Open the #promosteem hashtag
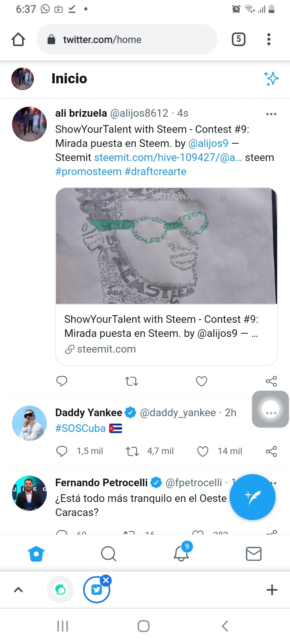This screenshot has width=290, height=644. click(x=88, y=171)
